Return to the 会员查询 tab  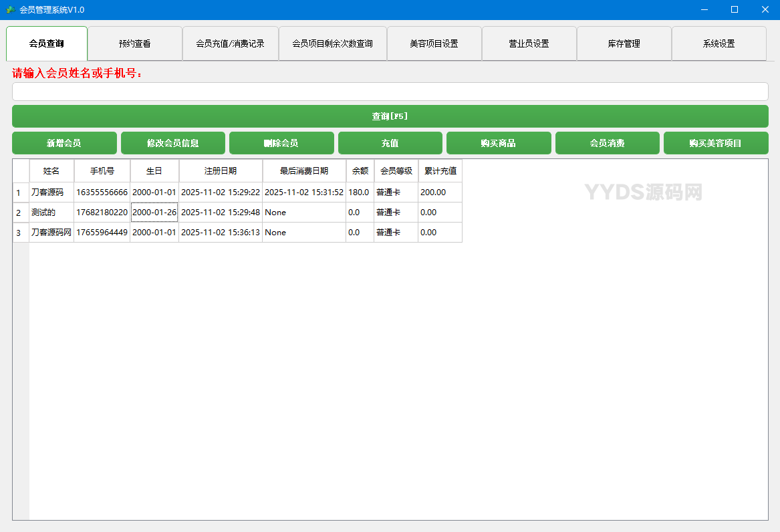45,43
